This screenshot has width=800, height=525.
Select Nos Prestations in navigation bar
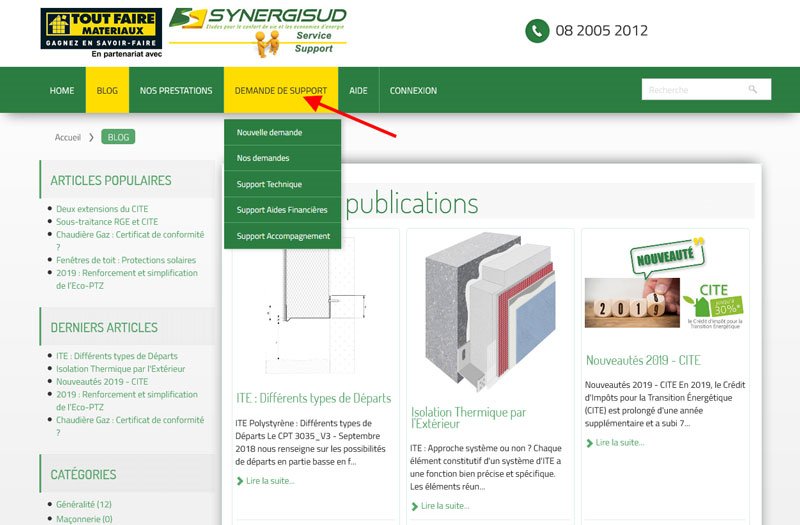176,91
